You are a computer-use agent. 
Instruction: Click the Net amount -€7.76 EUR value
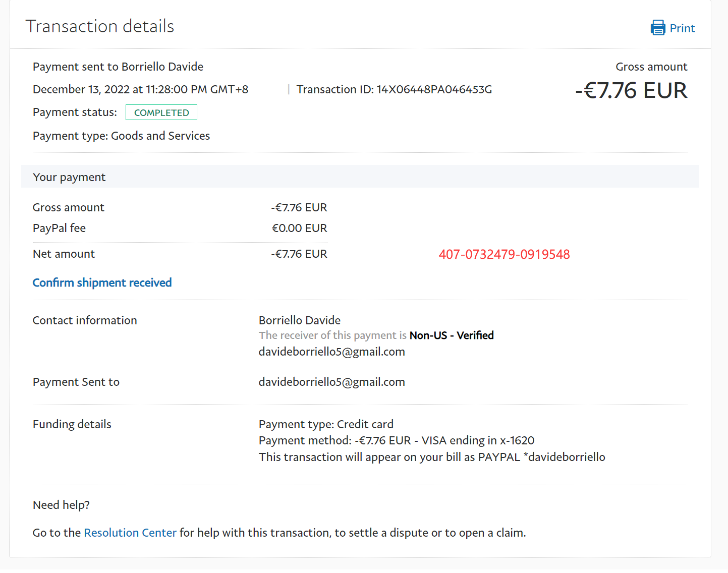click(x=299, y=254)
